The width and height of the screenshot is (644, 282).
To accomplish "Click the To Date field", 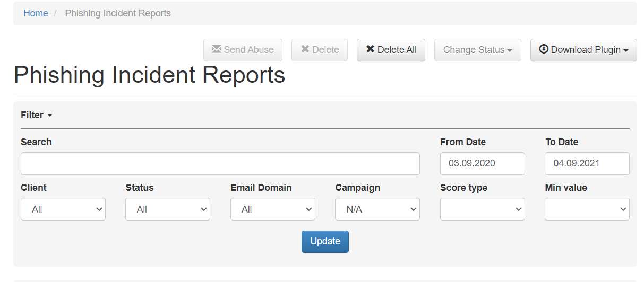I will coord(587,164).
